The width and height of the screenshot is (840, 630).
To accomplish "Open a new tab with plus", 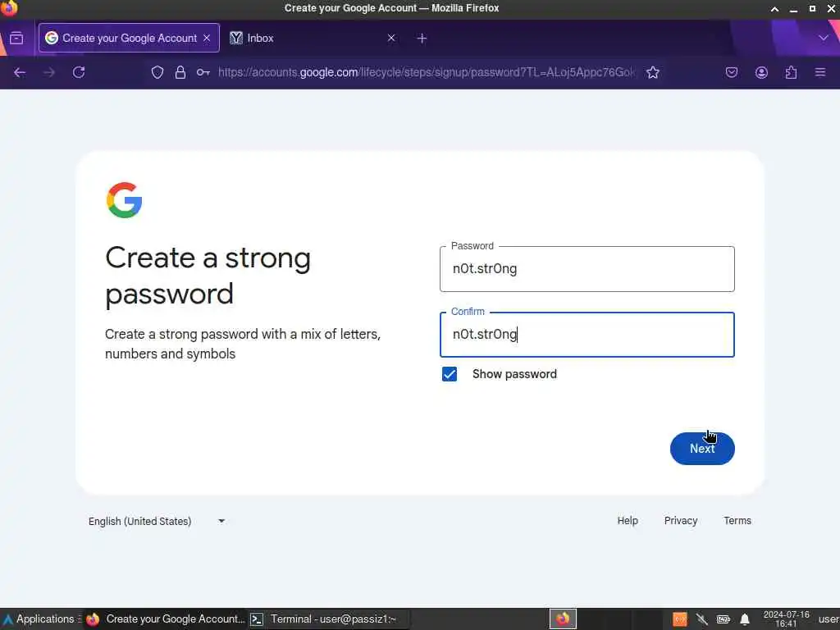I will [x=422, y=38].
